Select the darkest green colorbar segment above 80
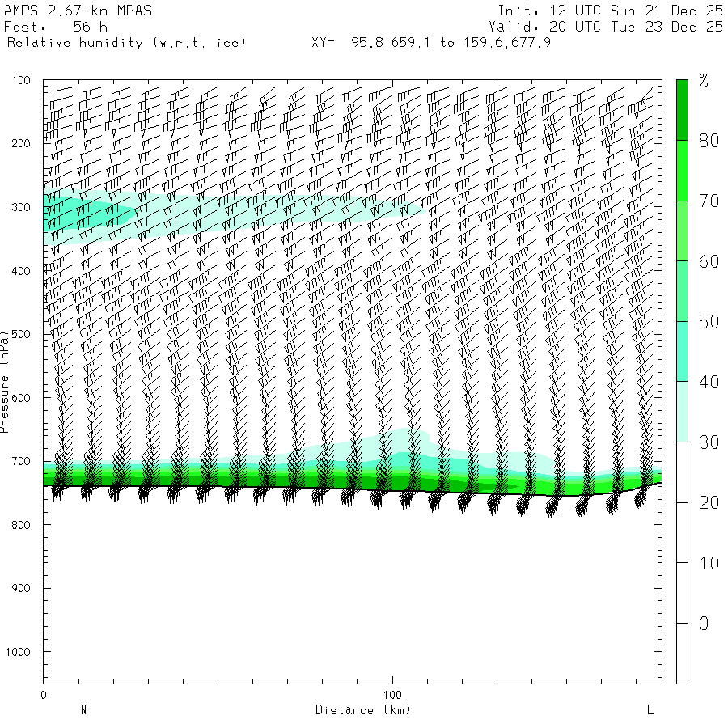The height and width of the screenshot is (728, 728). (682, 110)
